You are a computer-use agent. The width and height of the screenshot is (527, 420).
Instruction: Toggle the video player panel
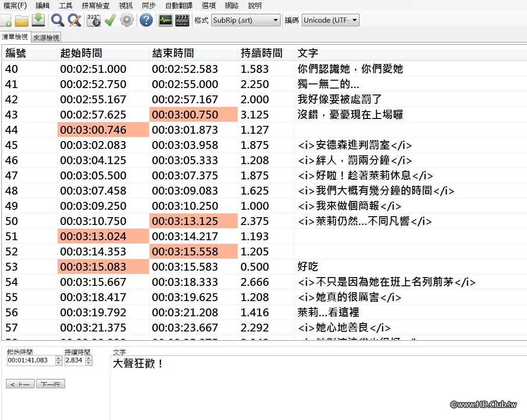click(182, 20)
